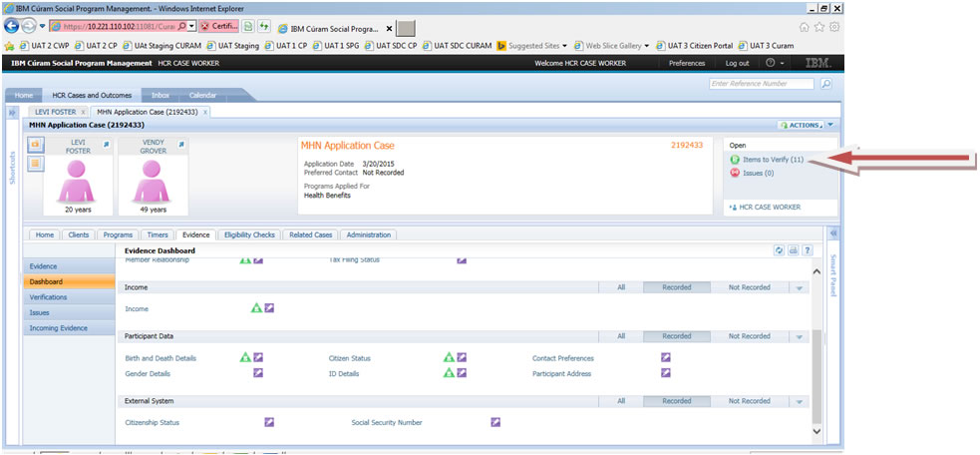The width and height of the screenshot is (980, 455).
Task: Open the IE home page icon
Action: [x=806, y=27]
